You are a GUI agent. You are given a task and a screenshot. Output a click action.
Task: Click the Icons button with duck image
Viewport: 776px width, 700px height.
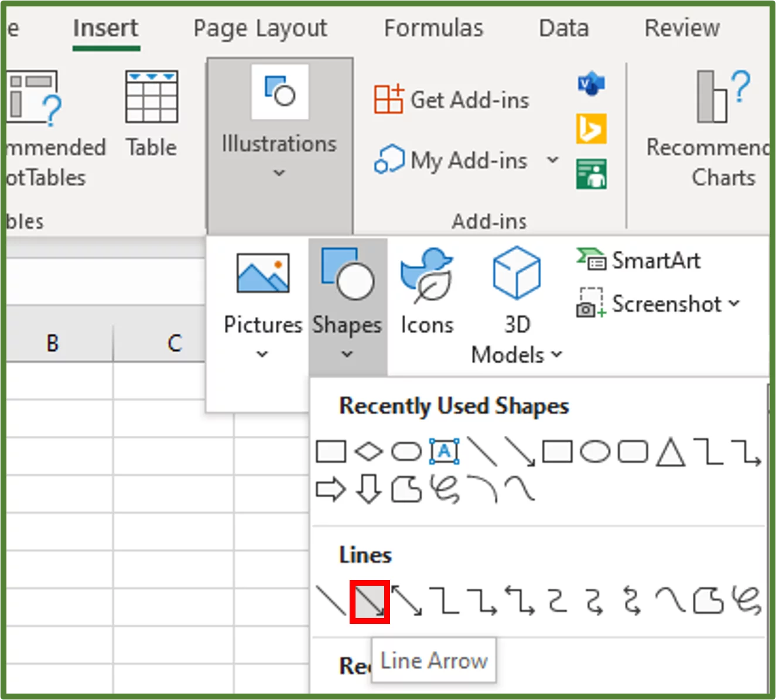427,292
